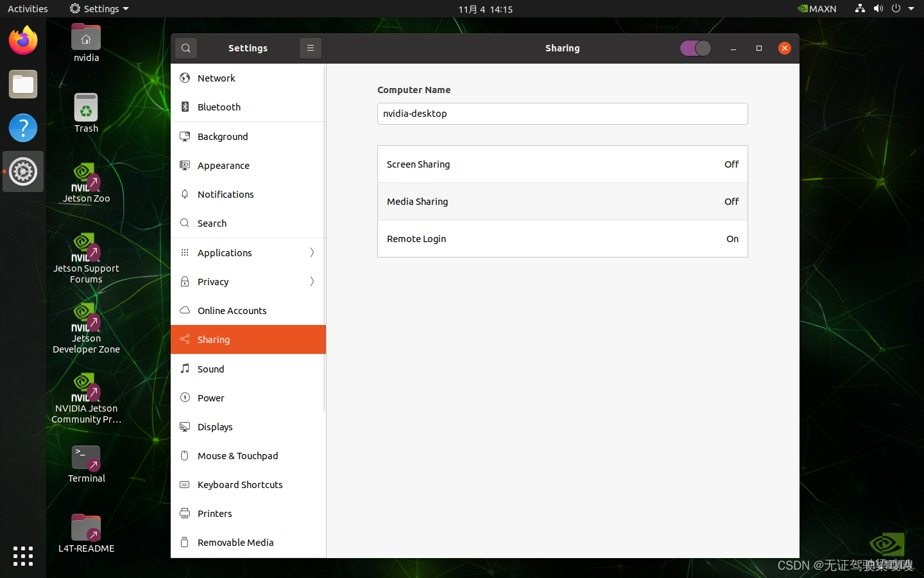Open the Settings menu in top bar
The width and height of the screenshot is (924, 578).
tap(99, 8)
